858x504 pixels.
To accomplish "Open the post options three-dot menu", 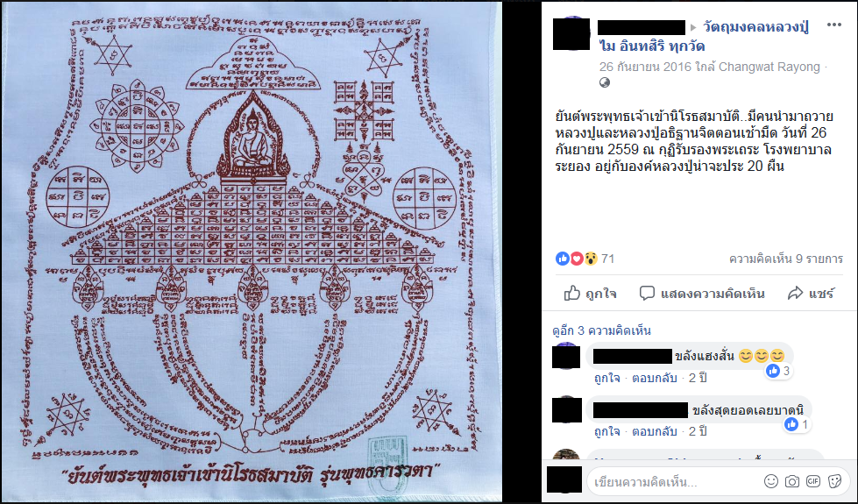I will (834, 25).
